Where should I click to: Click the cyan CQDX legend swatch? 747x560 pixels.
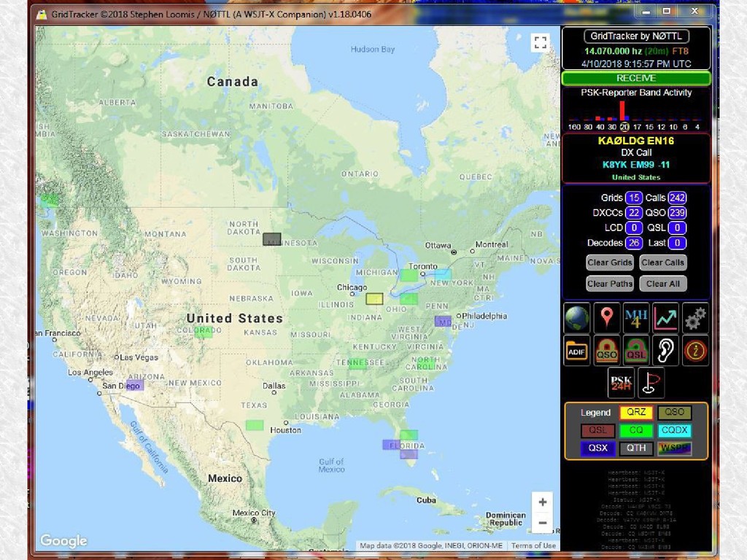[674, 430]
